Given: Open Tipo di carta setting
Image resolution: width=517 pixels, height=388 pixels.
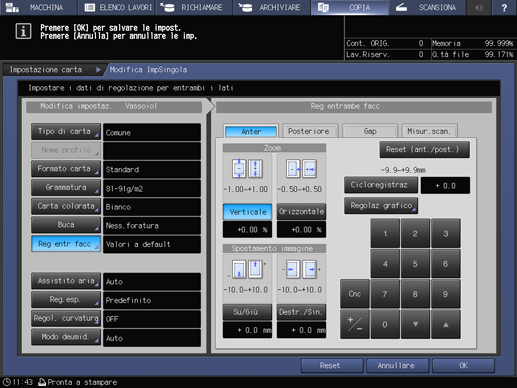Looking at the screenshot, I should [x=66, y=132].
